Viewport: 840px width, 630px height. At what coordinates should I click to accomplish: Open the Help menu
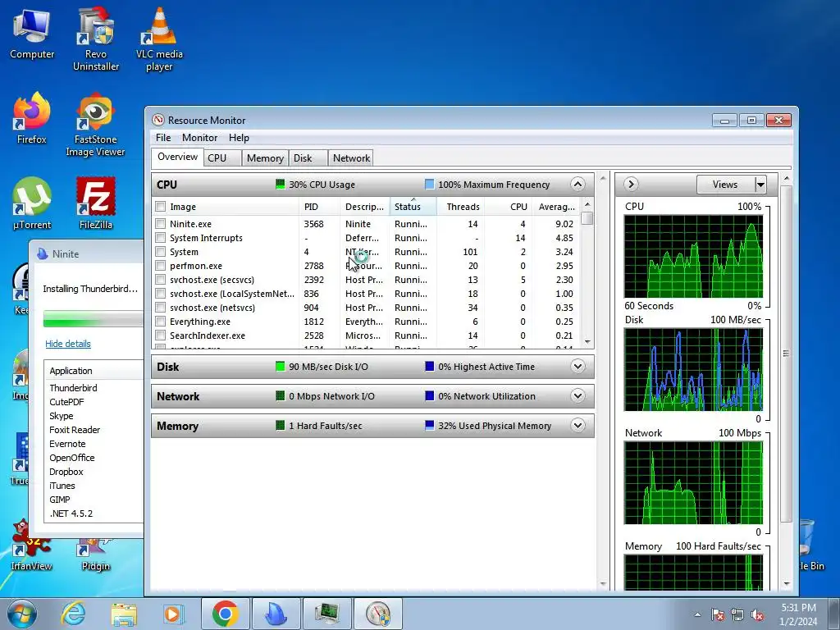(239, 138)
